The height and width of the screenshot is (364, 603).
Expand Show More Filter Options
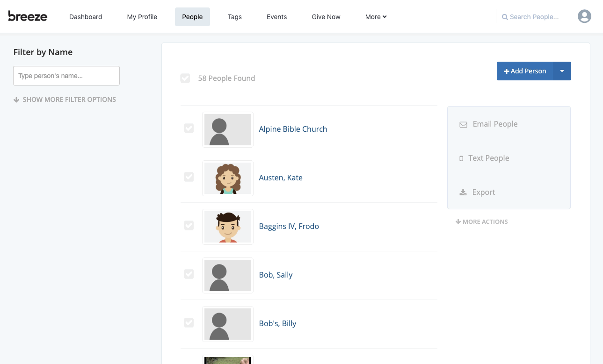coord(65,99)
